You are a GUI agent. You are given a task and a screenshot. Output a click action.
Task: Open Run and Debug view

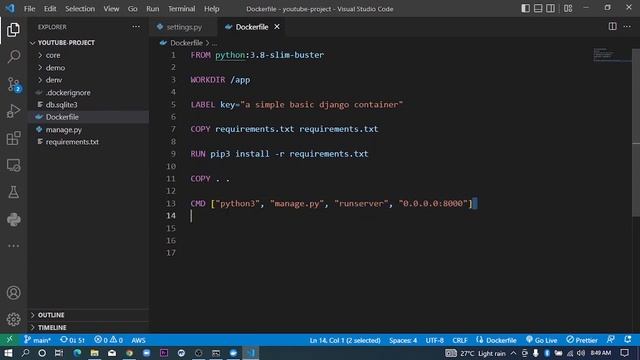point(13,111)
